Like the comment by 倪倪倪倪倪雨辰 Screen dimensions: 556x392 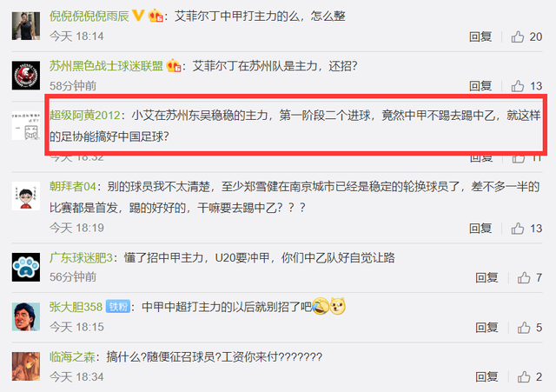pos(518,37)
